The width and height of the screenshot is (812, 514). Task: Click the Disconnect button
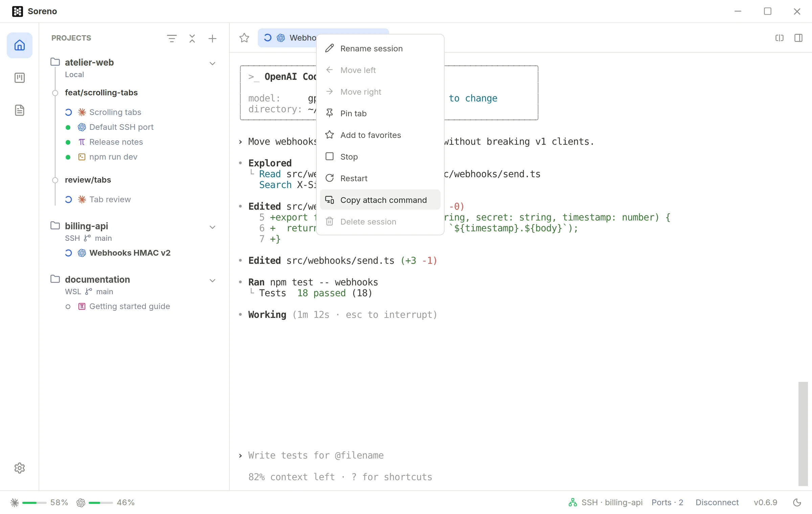717,503
